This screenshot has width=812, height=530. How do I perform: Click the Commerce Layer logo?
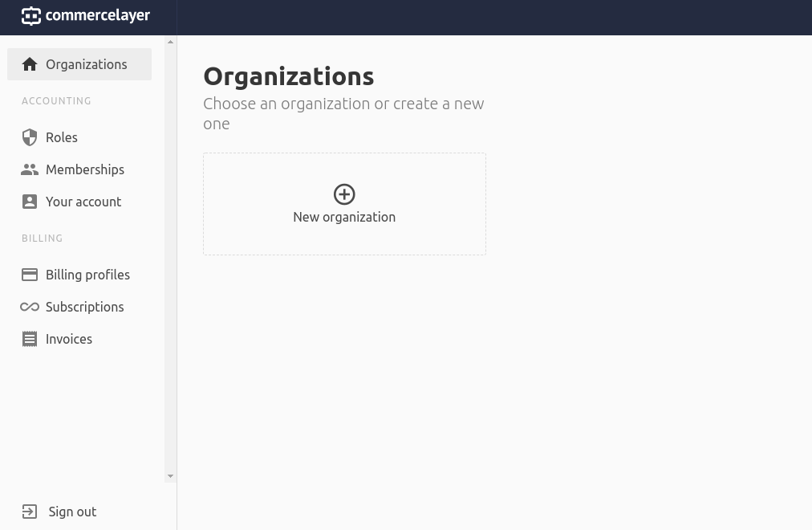(86, 16)
